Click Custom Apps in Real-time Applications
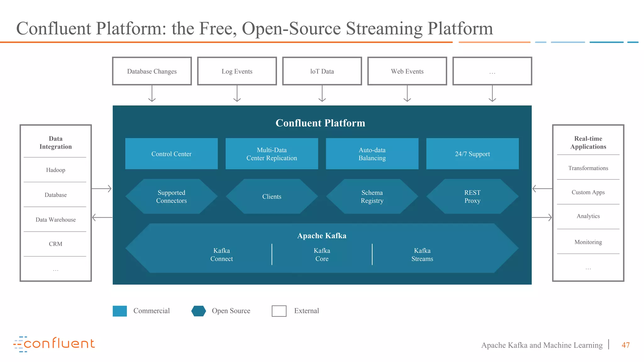Viewport: 644px width, 362px height. (588, 192)
